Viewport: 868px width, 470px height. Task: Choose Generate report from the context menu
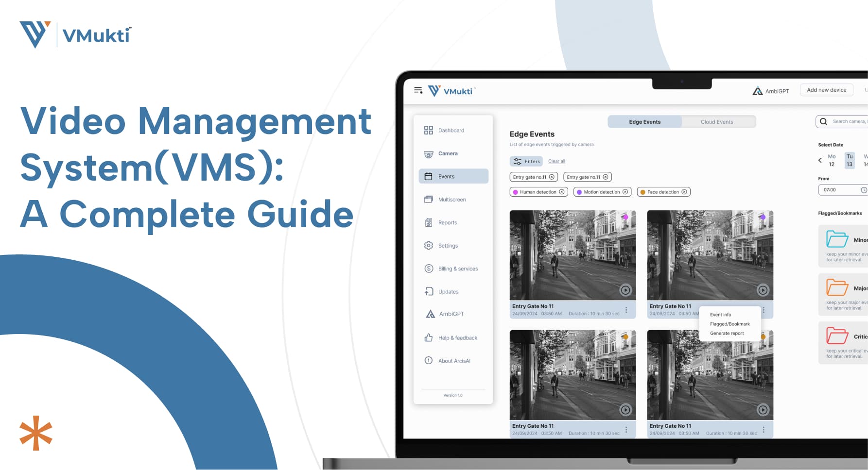coord(727,333)
